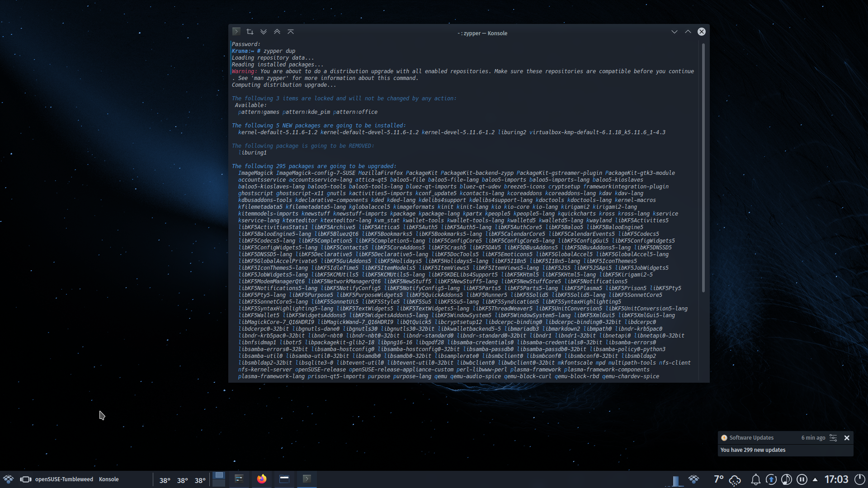Image resolution: width=868 pixels, height=488 pixels.
Task: Configure the Software Updates notification settings
Action: tap(833, 438)
